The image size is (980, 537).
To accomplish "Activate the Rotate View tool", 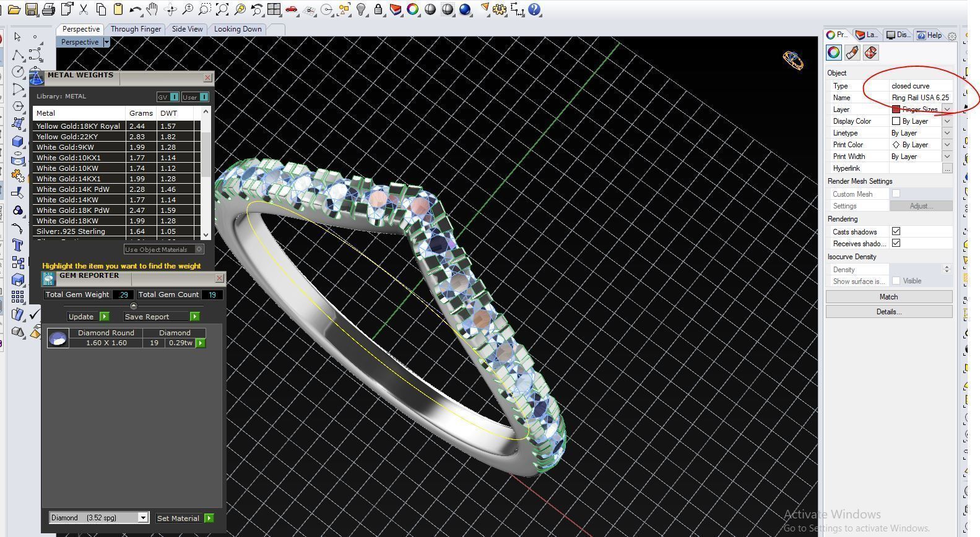I will tap(170, 10).
